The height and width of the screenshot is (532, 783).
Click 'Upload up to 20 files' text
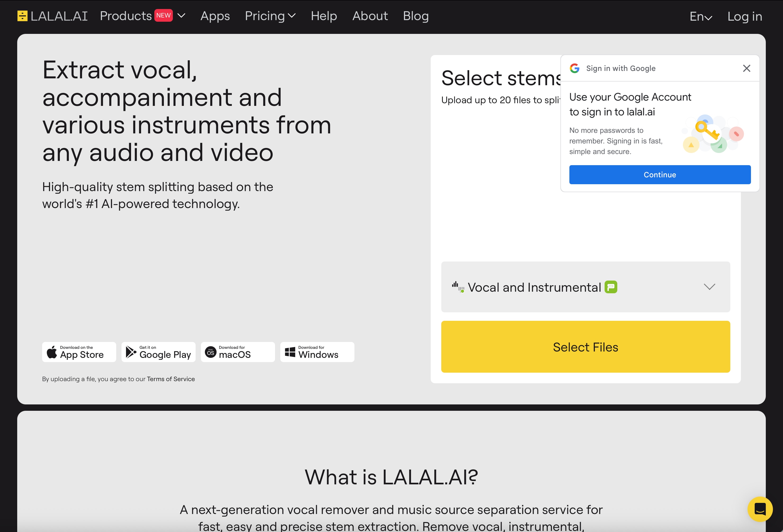point(501,100)
